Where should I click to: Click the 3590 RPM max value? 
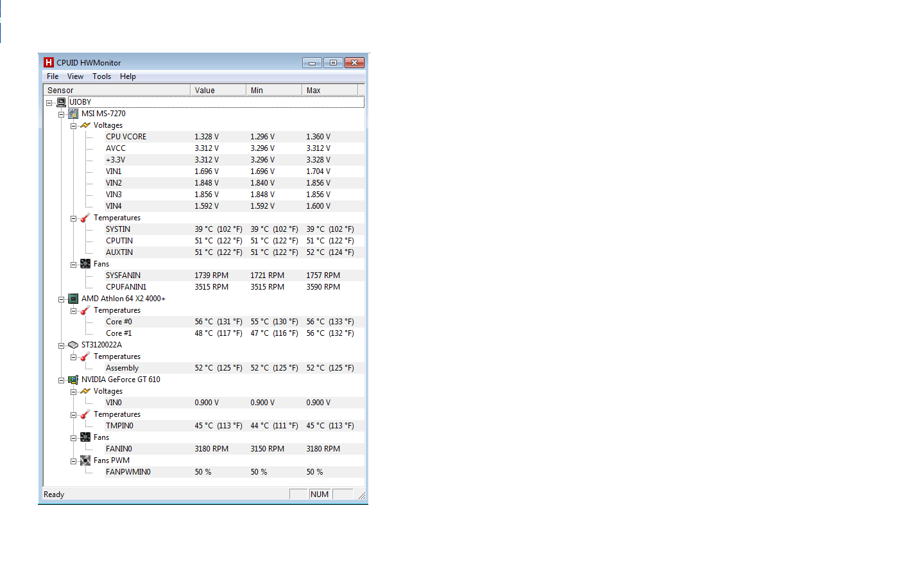[323, 287]
